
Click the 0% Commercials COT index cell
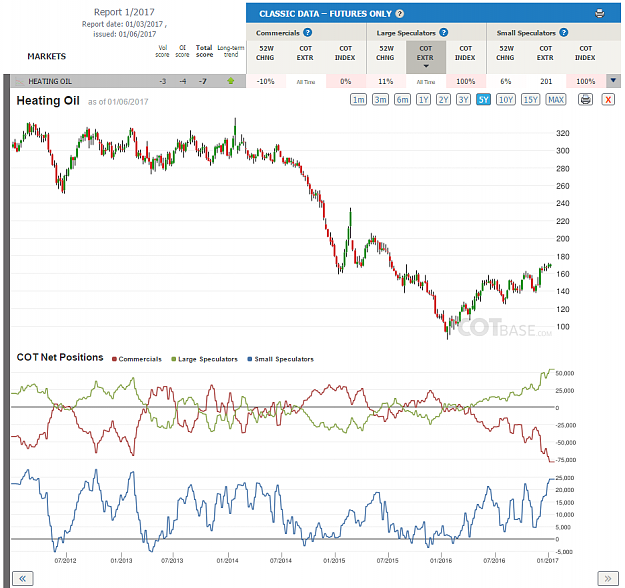tap(346, 81)
